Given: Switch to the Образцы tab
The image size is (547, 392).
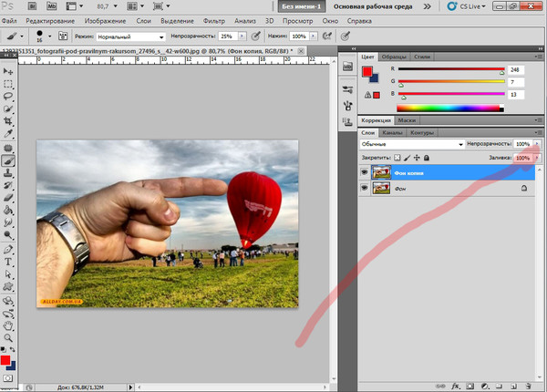Looking at the screenshot, I should (x=394, y=57).
